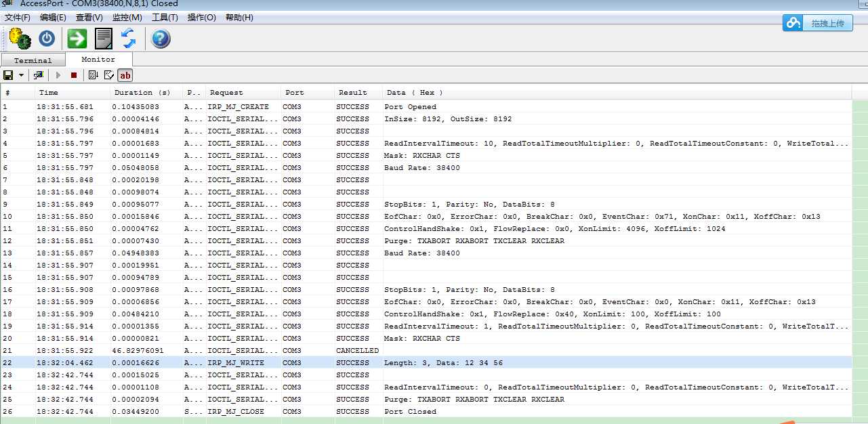Switch to the Terminal tab
868x424 pixels.
(33, 60)
